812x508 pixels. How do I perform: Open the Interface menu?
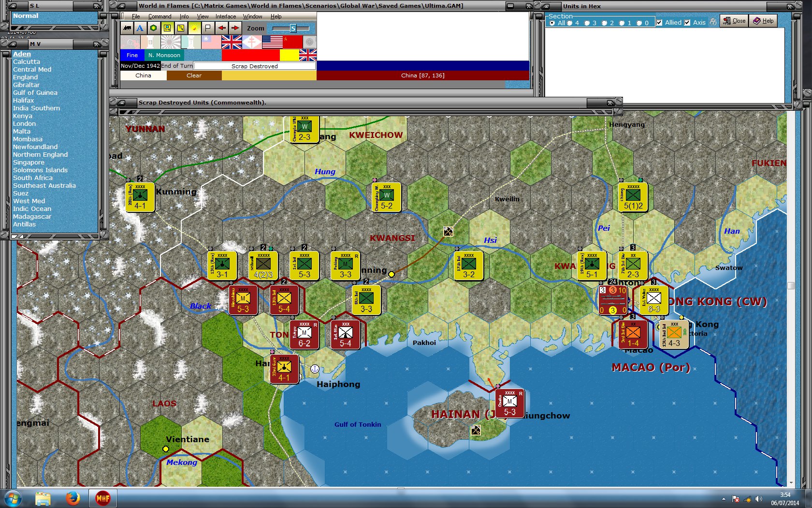[x=226, y=16]
